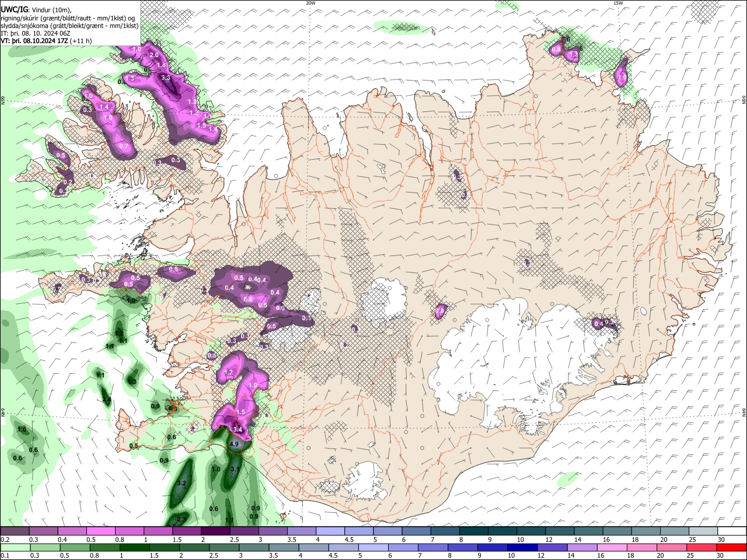
Task: Click the '3.2' rainfall value on the map
Action: (x=181, y=484)
